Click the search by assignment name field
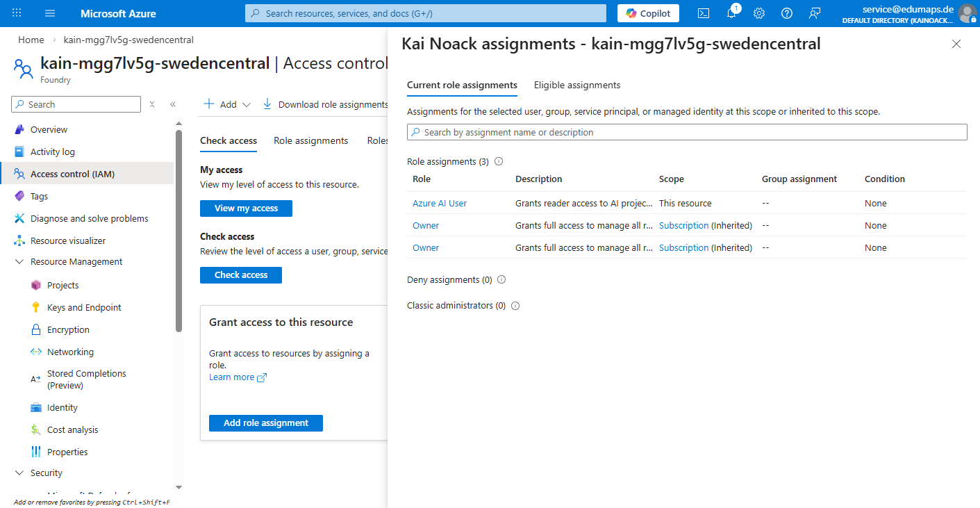This screenshot has width=980, height=508. click(x=687, y=132)
